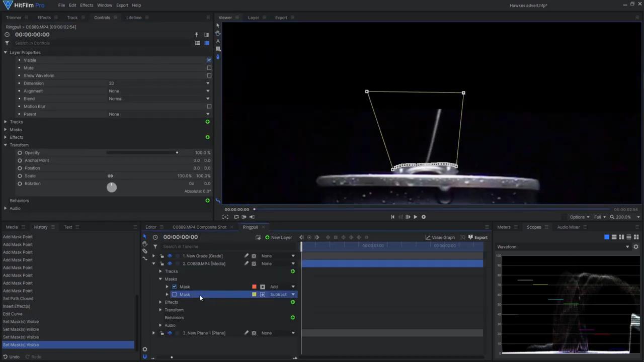Viewport: 644px width, 362px height.
Task: Check the Subtract mask checkbox
Action: (x=175, y=295)
